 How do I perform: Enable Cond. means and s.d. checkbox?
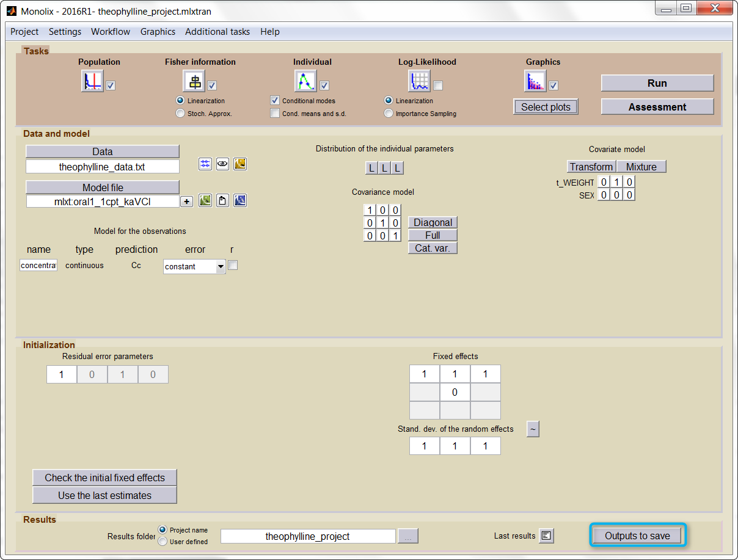coord(275,113)
